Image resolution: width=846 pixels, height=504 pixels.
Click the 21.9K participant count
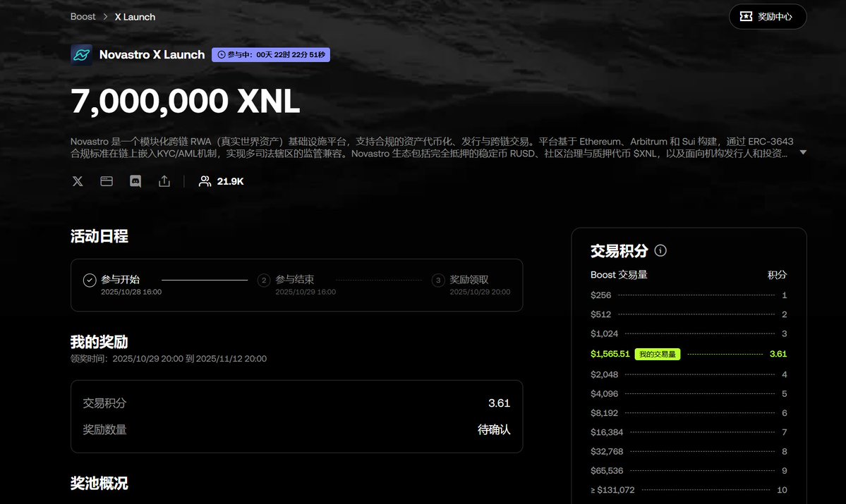click(231, 181)
